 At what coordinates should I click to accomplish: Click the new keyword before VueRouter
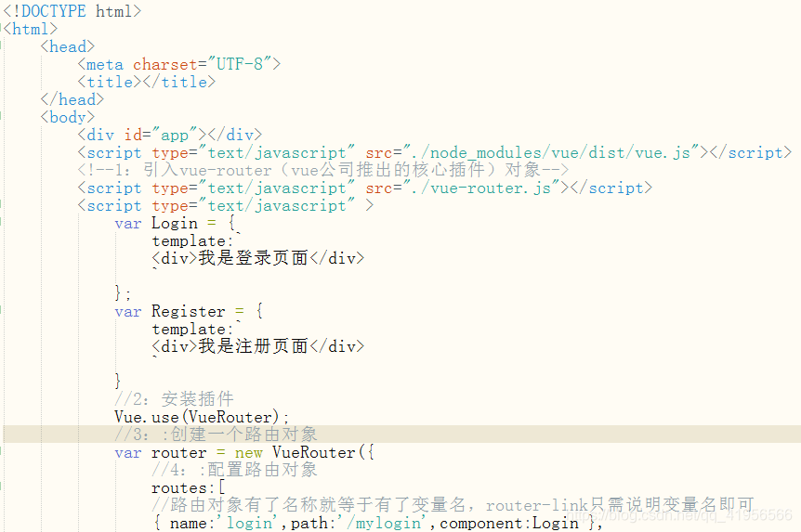[249, 452]
